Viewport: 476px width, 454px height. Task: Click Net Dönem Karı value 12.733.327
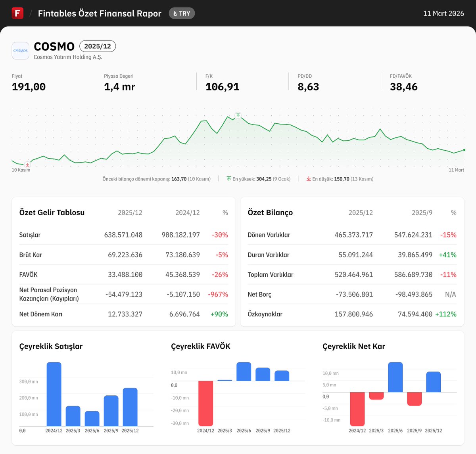pyautogui.click(x=125, y=314)
